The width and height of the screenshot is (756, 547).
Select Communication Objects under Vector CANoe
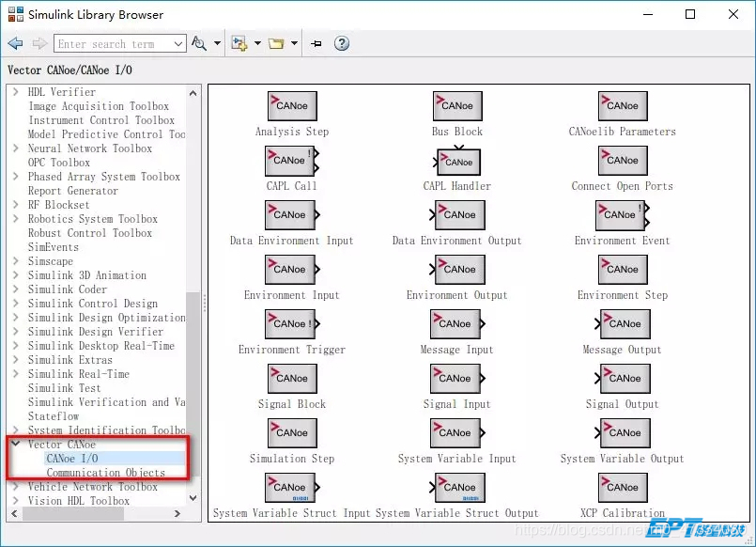[105, 473]
